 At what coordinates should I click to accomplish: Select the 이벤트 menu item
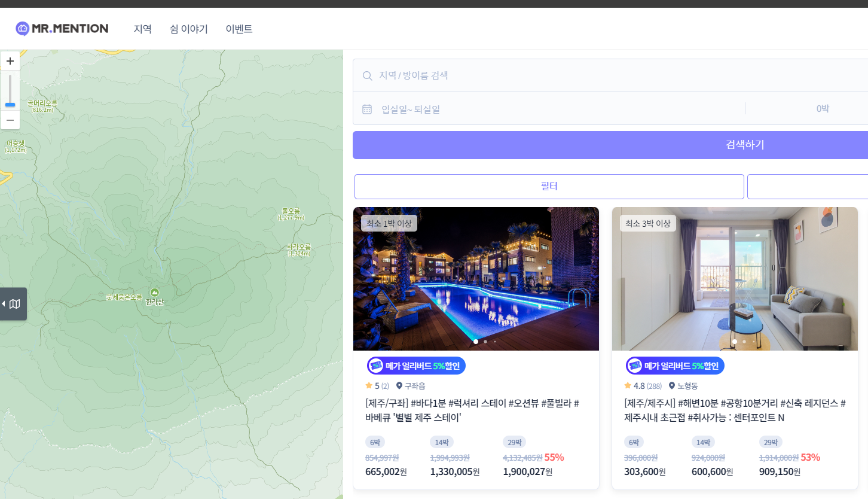pyautogui.click(x=239, y=29)
